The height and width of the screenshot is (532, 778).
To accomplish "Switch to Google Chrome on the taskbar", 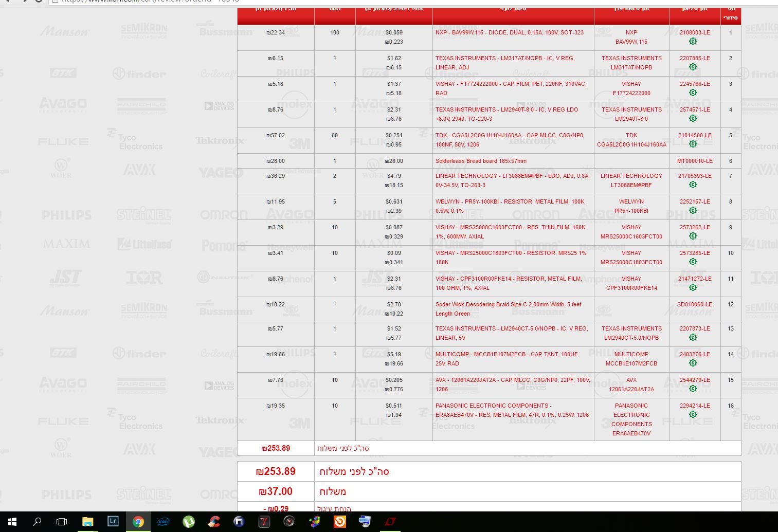I will [x=138, y=522].
